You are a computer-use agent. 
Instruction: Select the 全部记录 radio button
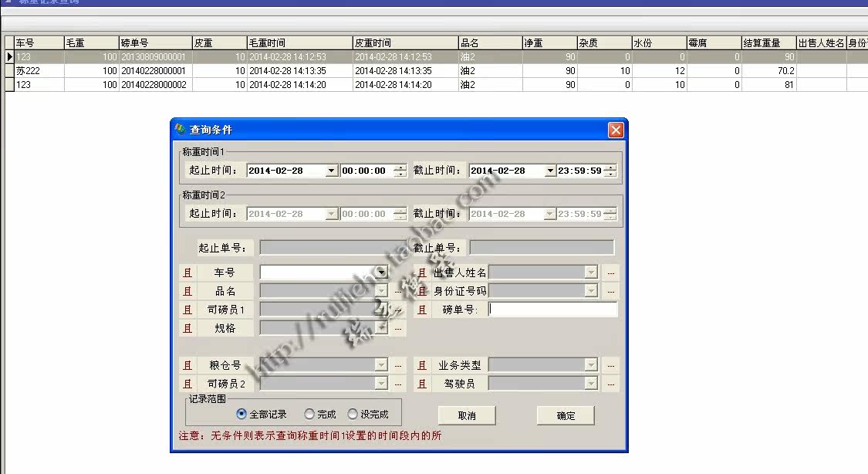click(241, 415)
